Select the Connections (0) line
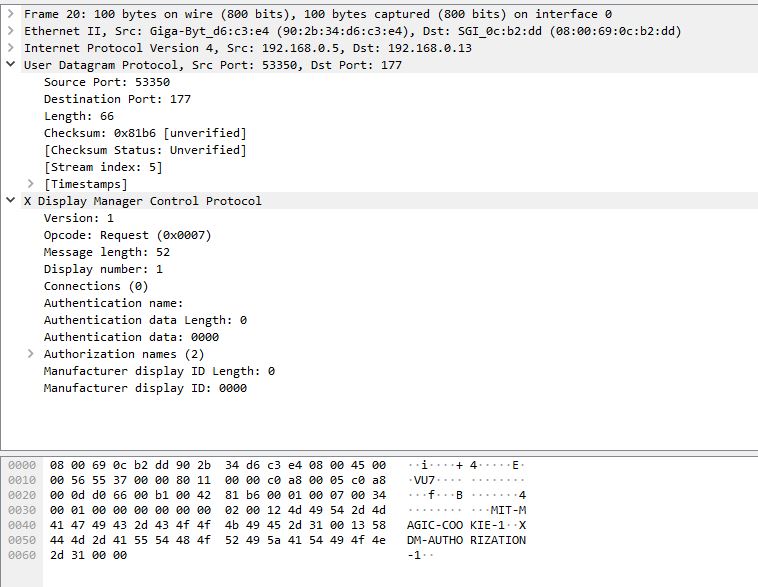758x587 pixels. click(96, 286)
